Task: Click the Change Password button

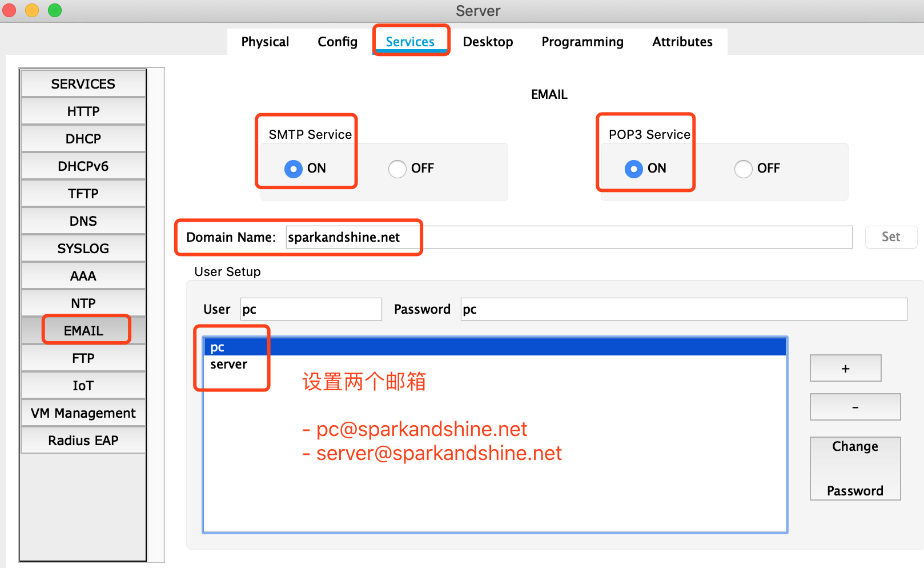Action: tap(855, 468)
